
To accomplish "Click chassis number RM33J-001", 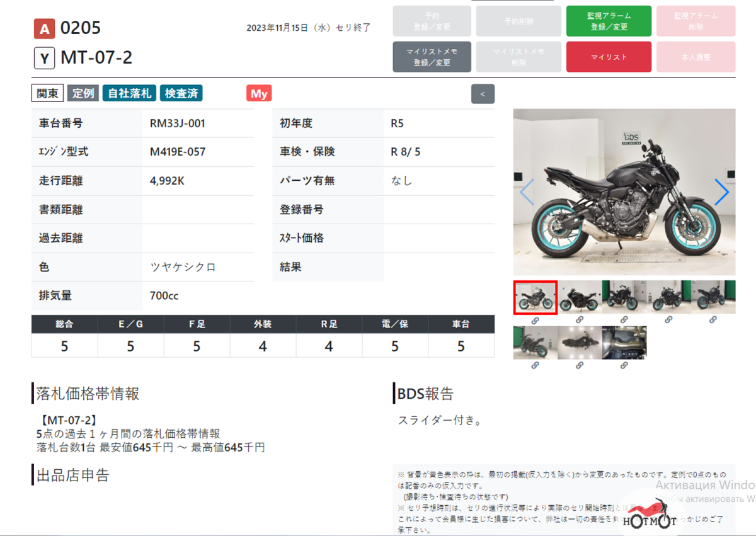I will (178, 123).
